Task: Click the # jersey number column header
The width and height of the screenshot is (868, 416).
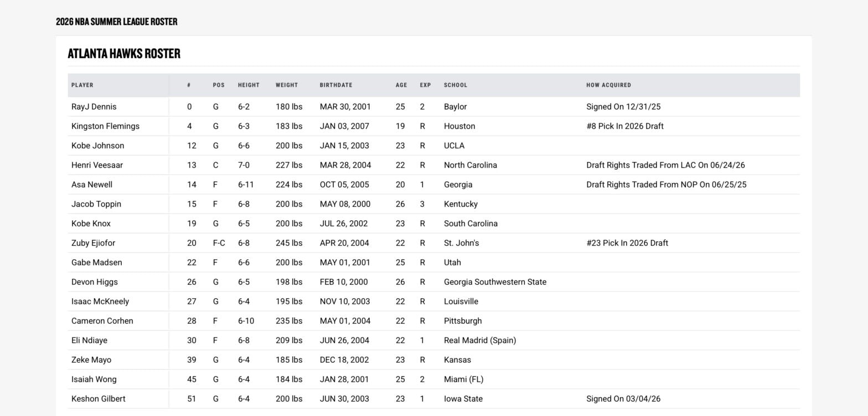Action: [189, 85]
